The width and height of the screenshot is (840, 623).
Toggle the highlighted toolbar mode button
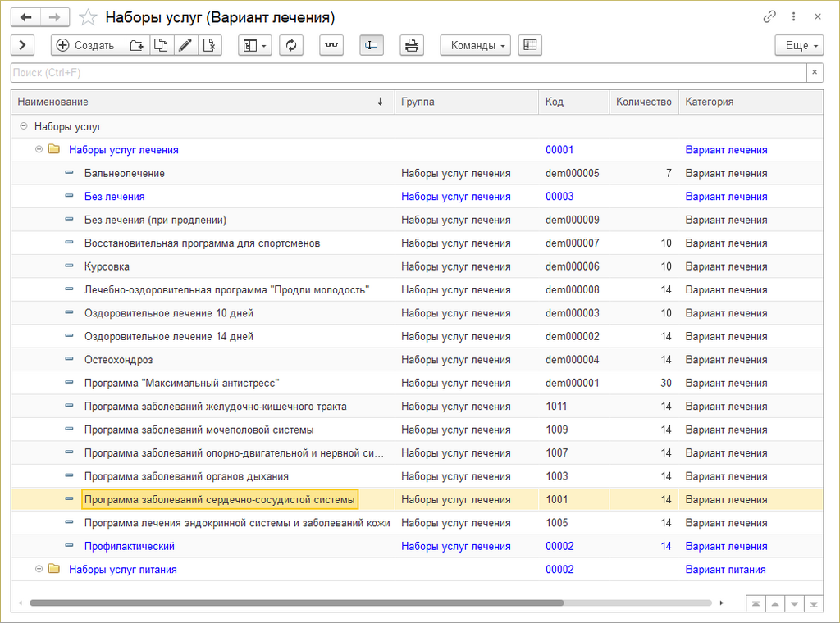tap(372, 45)
